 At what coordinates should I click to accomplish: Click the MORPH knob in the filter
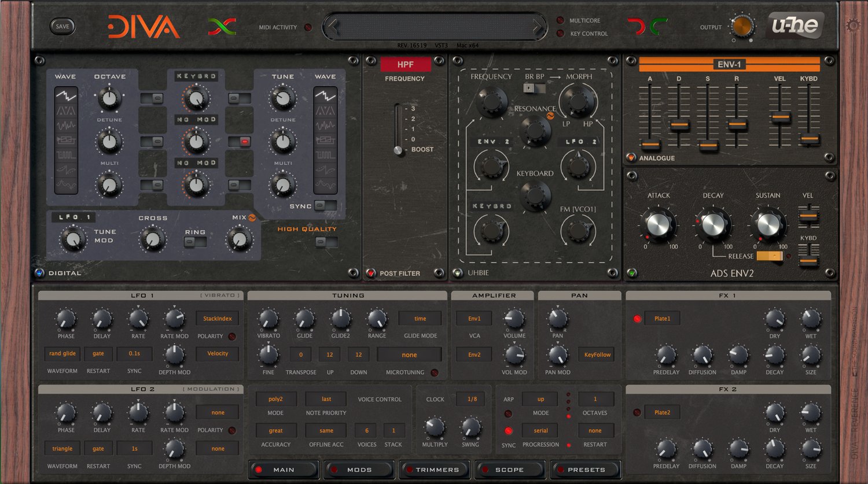click(578, 101)
